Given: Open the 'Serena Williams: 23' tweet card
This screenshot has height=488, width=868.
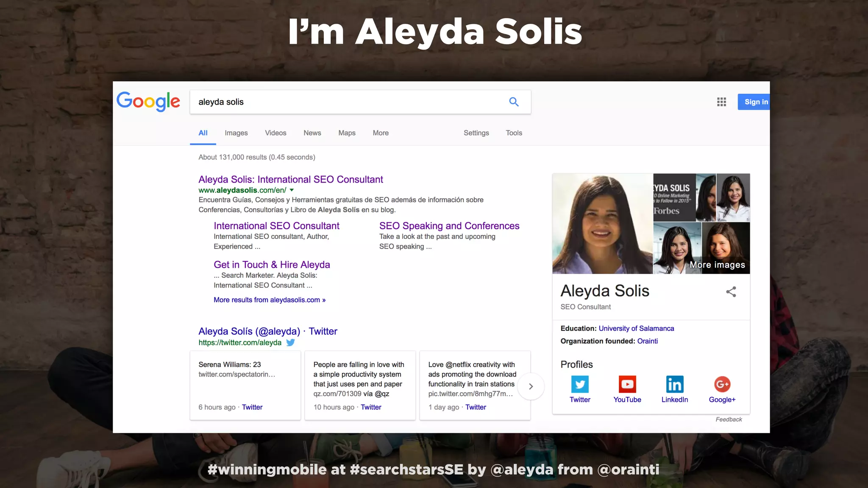Looking at the screenshot, I should click(245, 385).
